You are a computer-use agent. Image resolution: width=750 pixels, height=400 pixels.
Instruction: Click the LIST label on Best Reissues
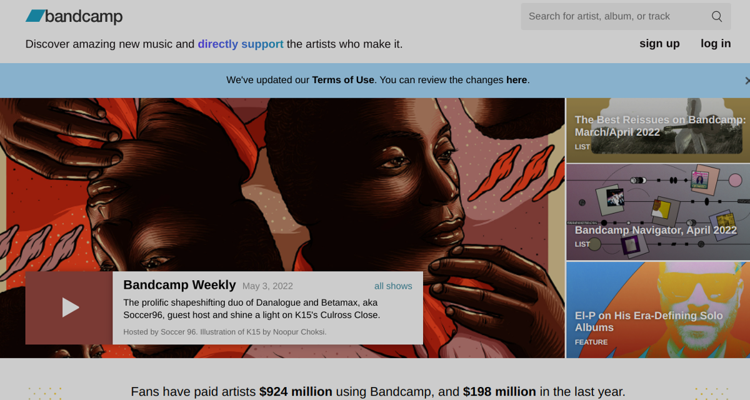tap(582, 147)
